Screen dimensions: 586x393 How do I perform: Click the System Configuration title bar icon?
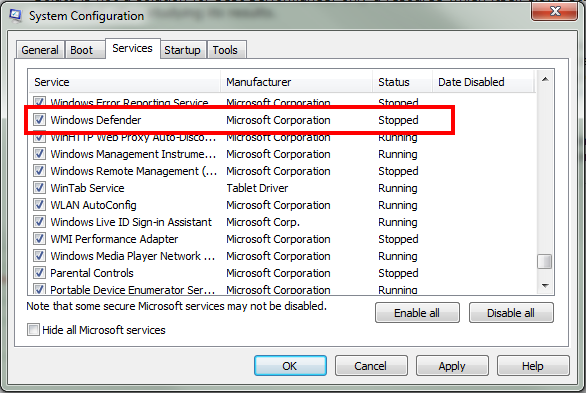coord(16,16)
